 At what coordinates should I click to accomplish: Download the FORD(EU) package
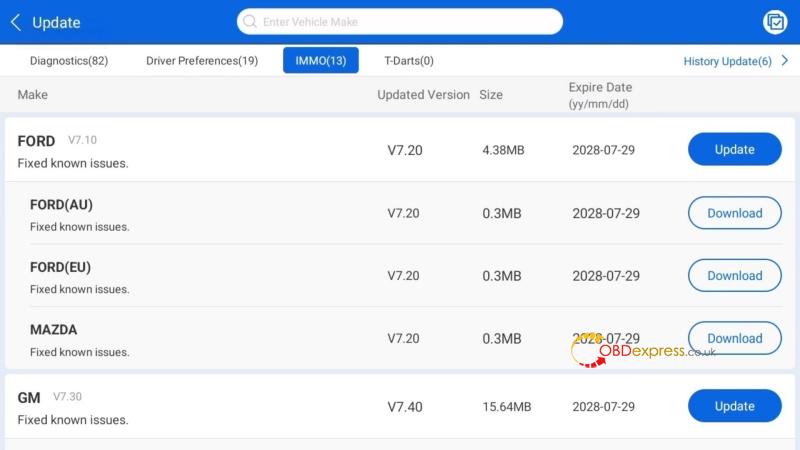735,276
